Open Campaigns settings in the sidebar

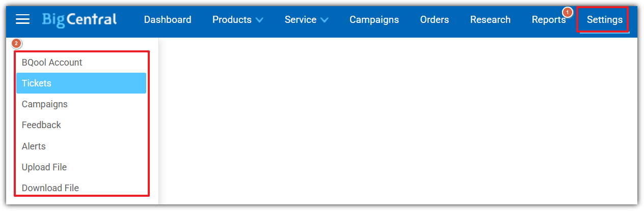45,104
